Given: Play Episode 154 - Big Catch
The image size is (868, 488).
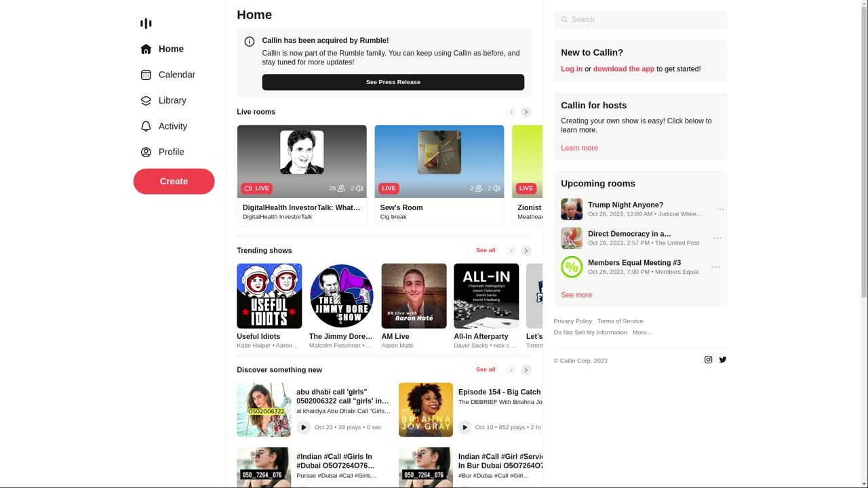Looking at the screenshot, I should [465, 427].
